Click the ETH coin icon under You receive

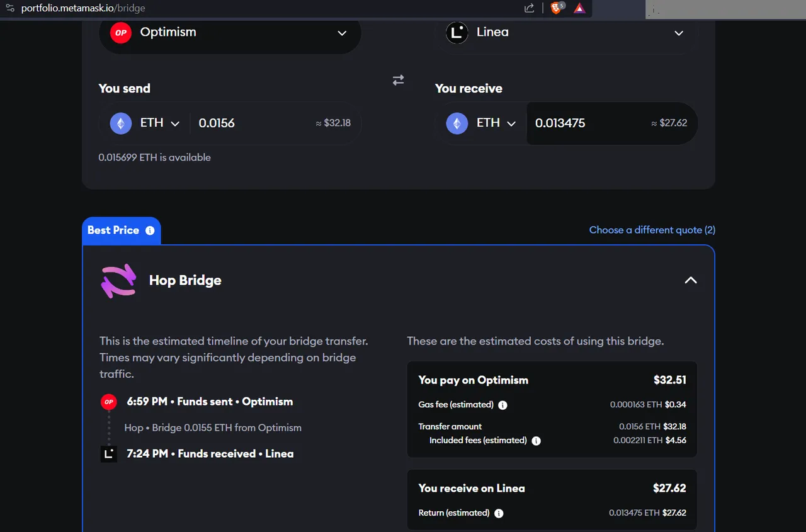pyautogui.click(x=457, y=123)
